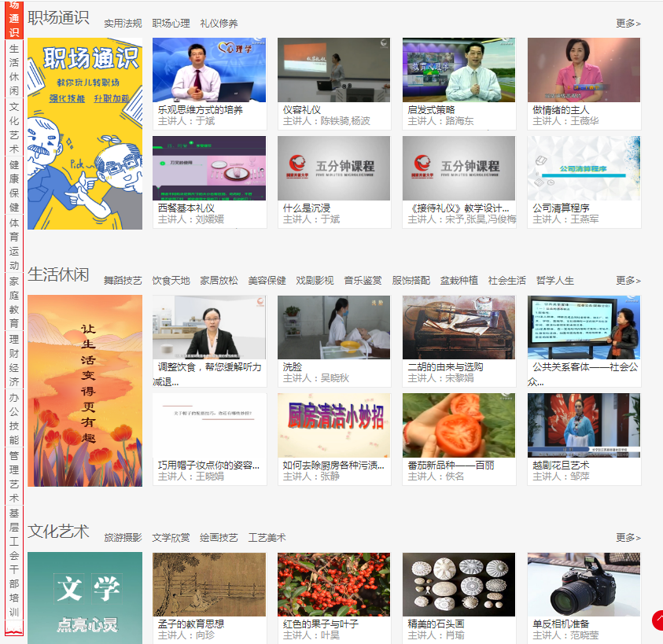The width and height of the screenshot is (663, 644).
Task: Switch to the 舞蹈技艺 subcategory tab
Action: pyautogui.click(x=123, y=281)
